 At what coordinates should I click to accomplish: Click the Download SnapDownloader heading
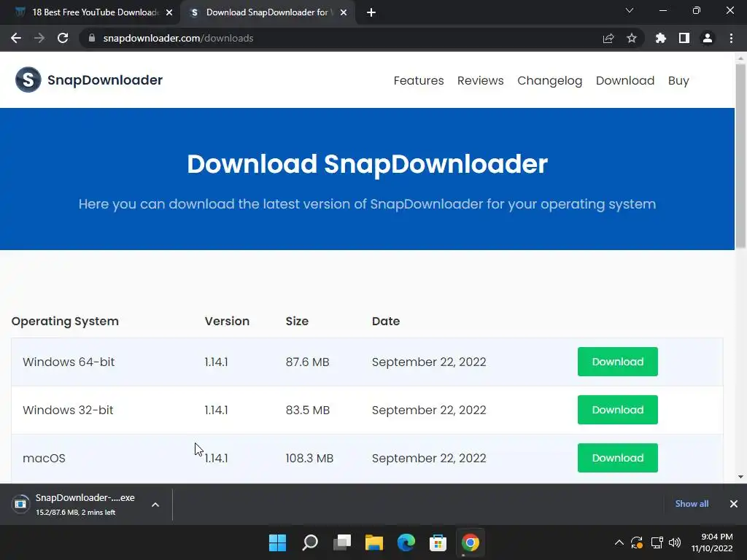(x=368, y=164)
